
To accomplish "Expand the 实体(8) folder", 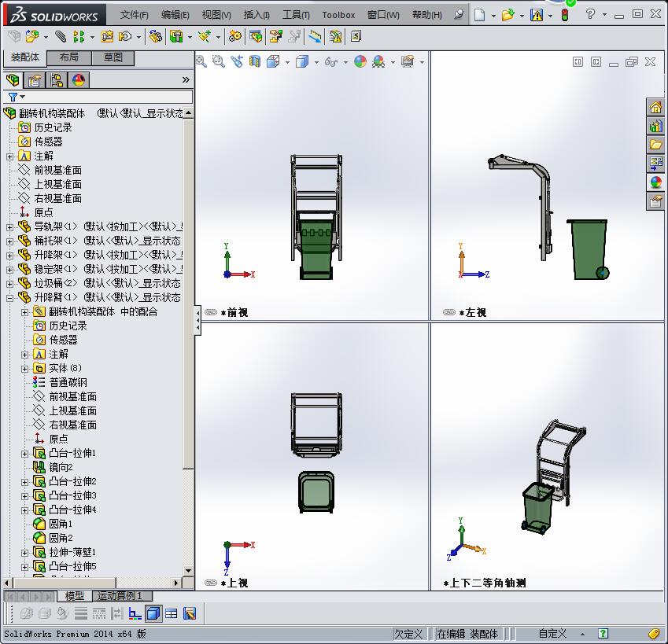I will coord(24,369).
